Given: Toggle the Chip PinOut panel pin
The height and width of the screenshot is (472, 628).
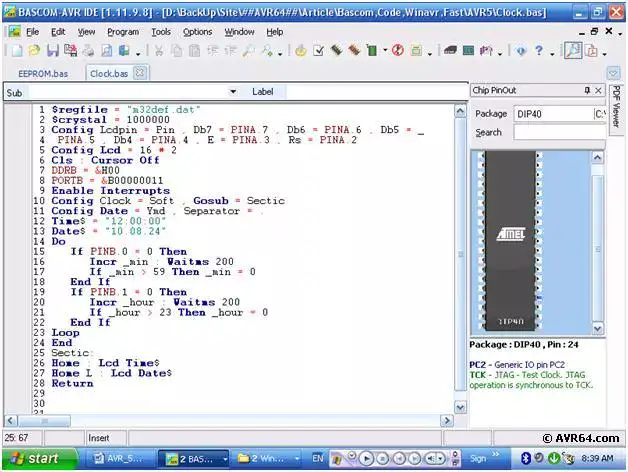Looking at the screenshot, I should tap(586, 91).
